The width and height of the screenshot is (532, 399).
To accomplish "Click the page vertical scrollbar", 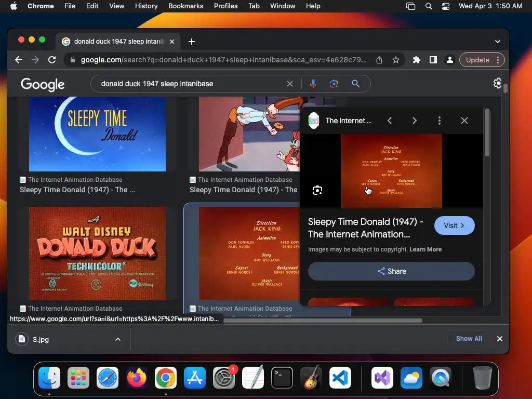I will pyautogui.click(x=506, y=88).
